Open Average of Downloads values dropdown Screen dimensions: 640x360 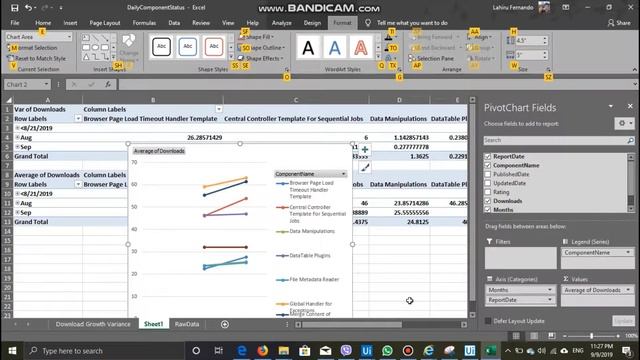(628, 290)
